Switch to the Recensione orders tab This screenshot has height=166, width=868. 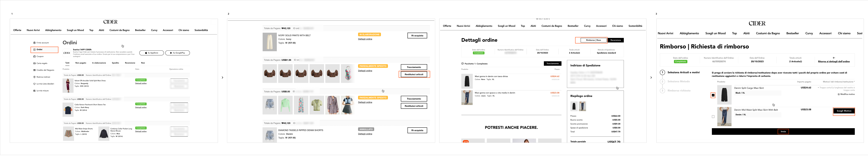tap(130, 63)
